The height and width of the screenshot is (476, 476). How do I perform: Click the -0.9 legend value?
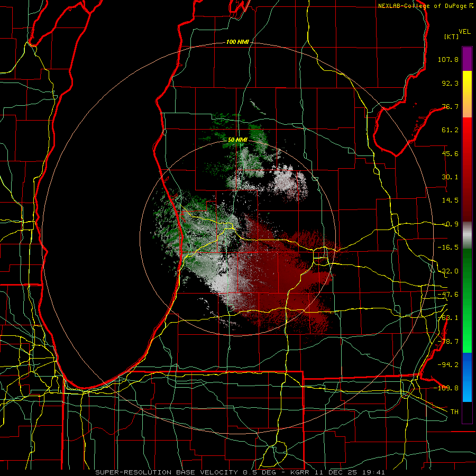coord(450,224)
